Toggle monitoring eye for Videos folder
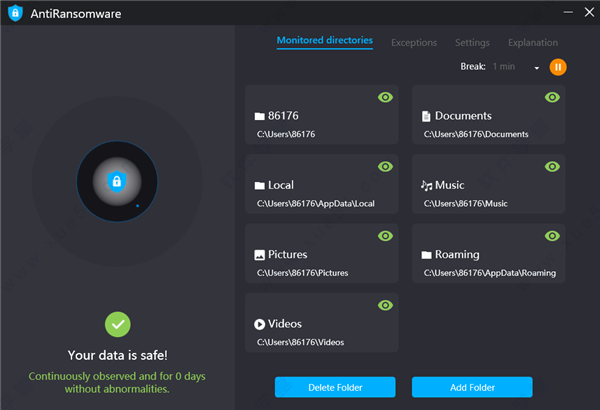 (385, 305)
